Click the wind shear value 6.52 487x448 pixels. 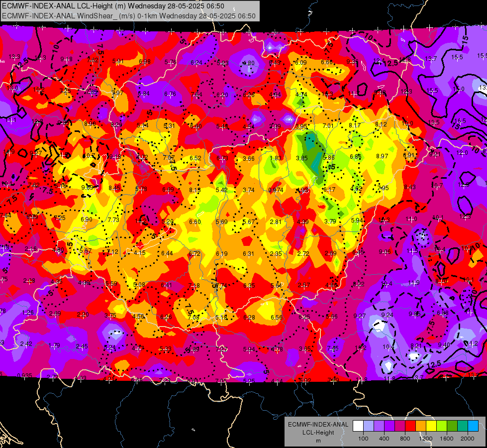click(195, 158)
